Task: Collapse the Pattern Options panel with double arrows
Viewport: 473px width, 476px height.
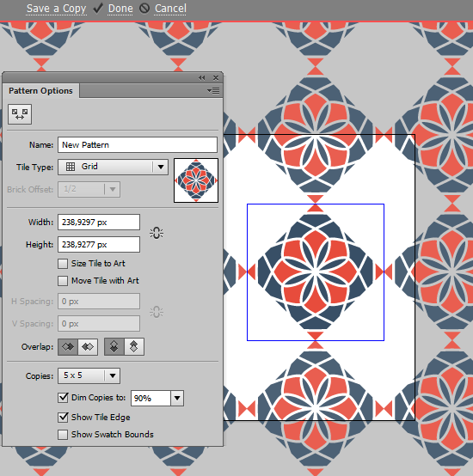Action: click(x=202, y=77)
